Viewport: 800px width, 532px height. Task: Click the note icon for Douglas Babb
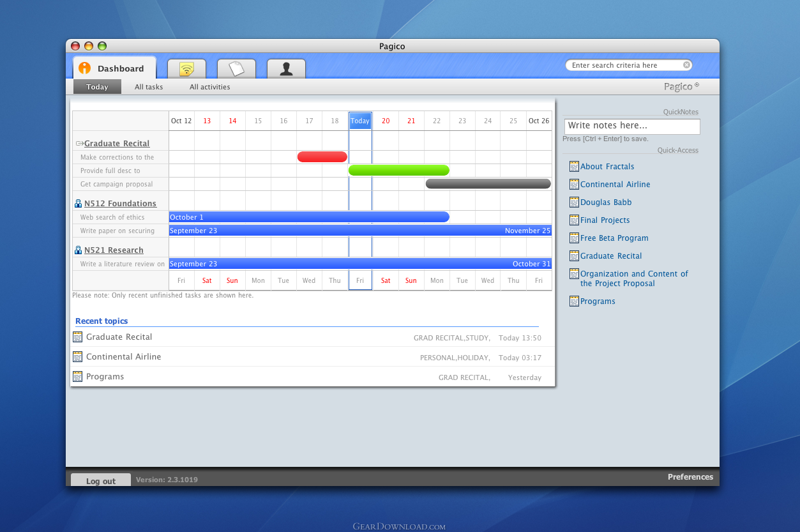tap(574, 202)
